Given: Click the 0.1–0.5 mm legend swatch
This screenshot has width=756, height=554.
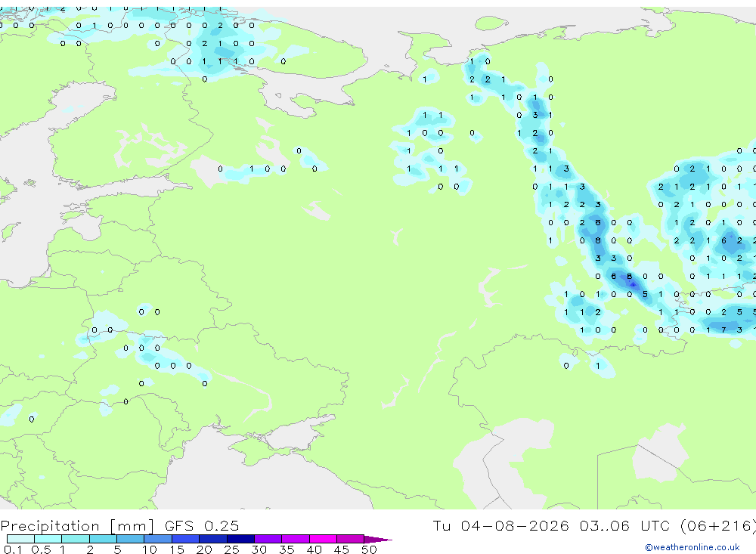Looking at the screenshot, I should point(20,539).
